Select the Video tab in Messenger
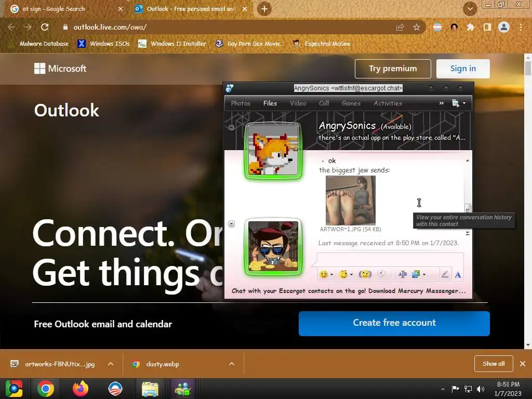 tap(298, 103)
